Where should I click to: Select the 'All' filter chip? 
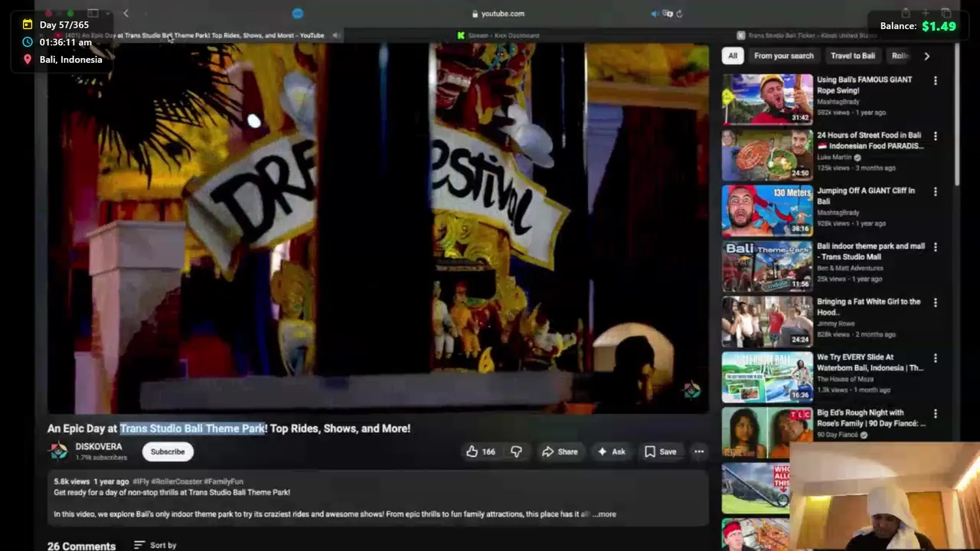733,56
